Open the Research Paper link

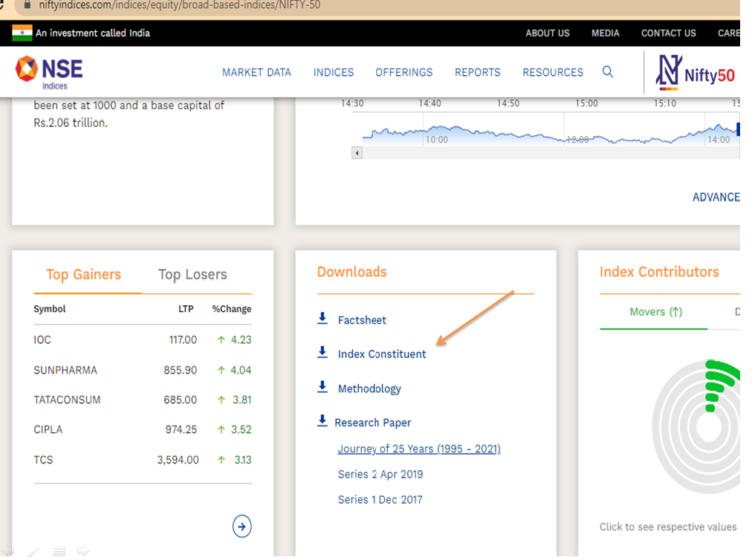(x=372, y=423)
